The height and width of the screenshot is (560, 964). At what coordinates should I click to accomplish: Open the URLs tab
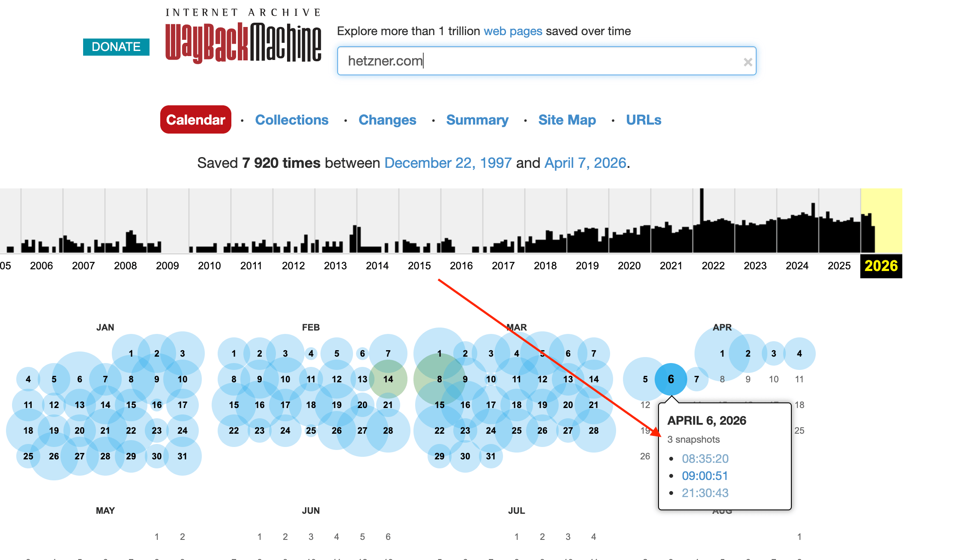644,120
